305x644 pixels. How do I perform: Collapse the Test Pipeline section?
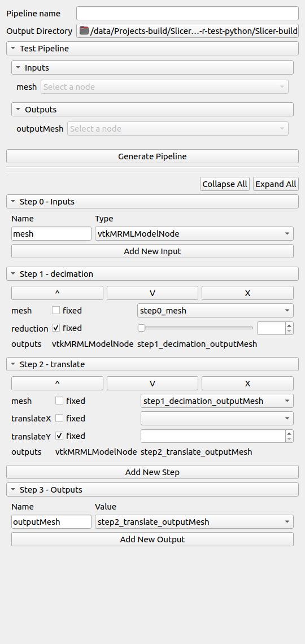pos(152,49)
